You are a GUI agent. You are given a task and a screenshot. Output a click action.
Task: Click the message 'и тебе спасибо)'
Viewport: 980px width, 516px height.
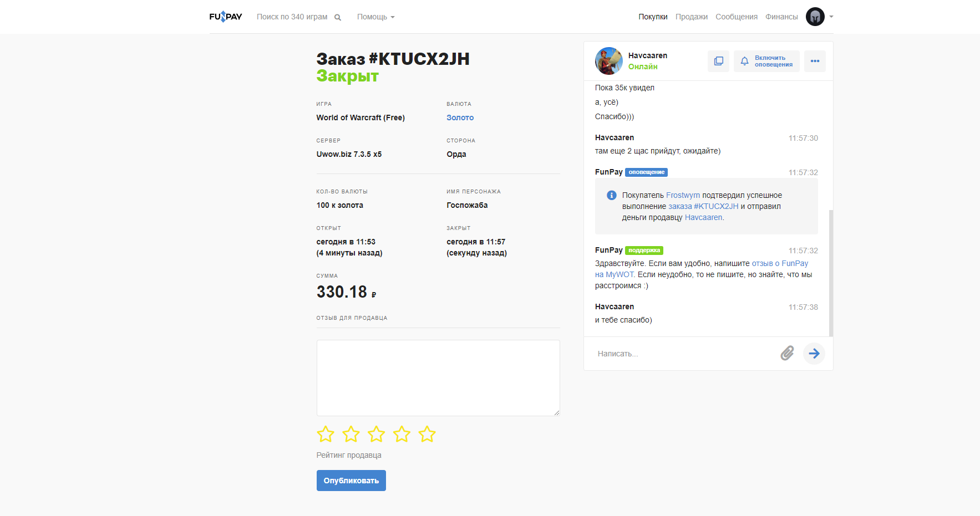[x=623, y=320]
